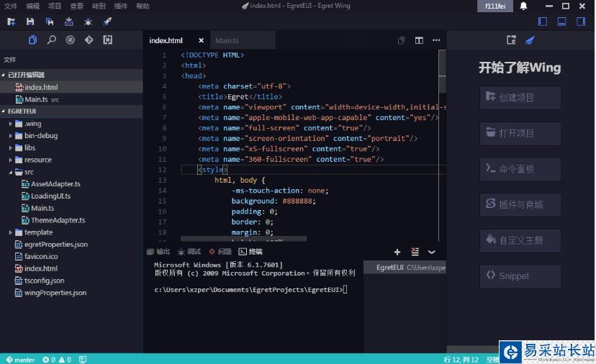Open the layout panel icon on right
Screen dimensions: 596x364
(511, 40)
